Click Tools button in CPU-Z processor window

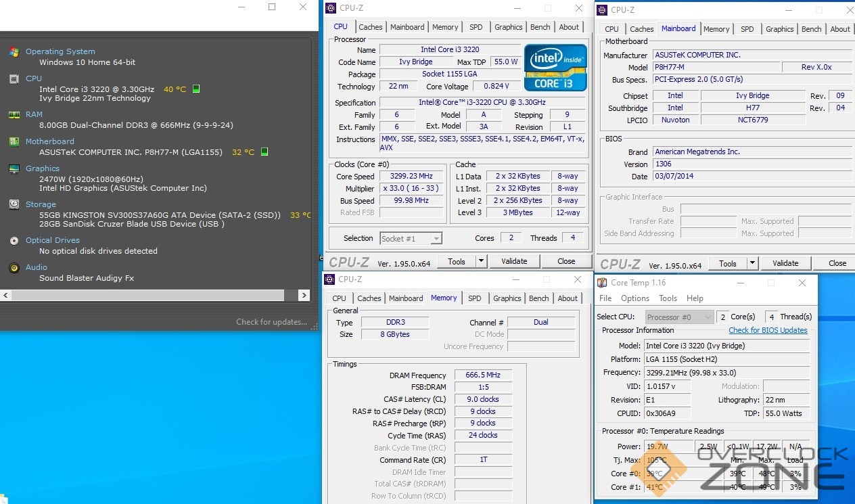(x=457, y=261)
